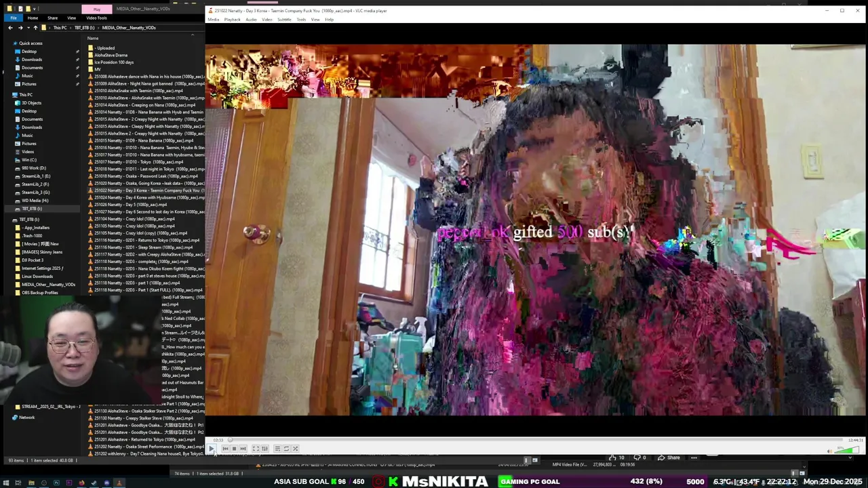868x488 pixels.
Task: Open VLC Video menu
Action: 267,20
